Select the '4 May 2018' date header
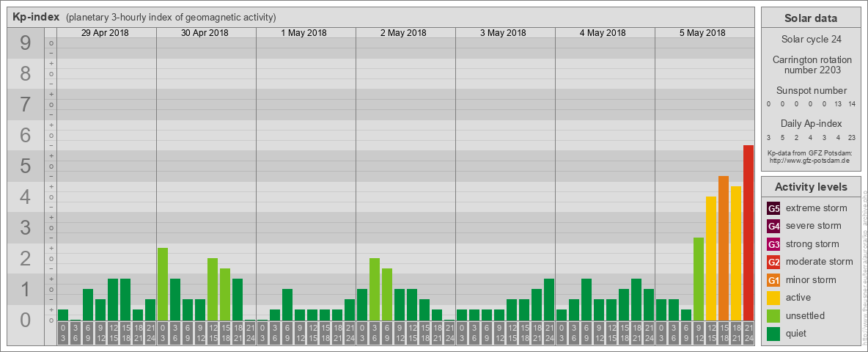This screenshot has width=868, height=352. (x=603, y=33)
